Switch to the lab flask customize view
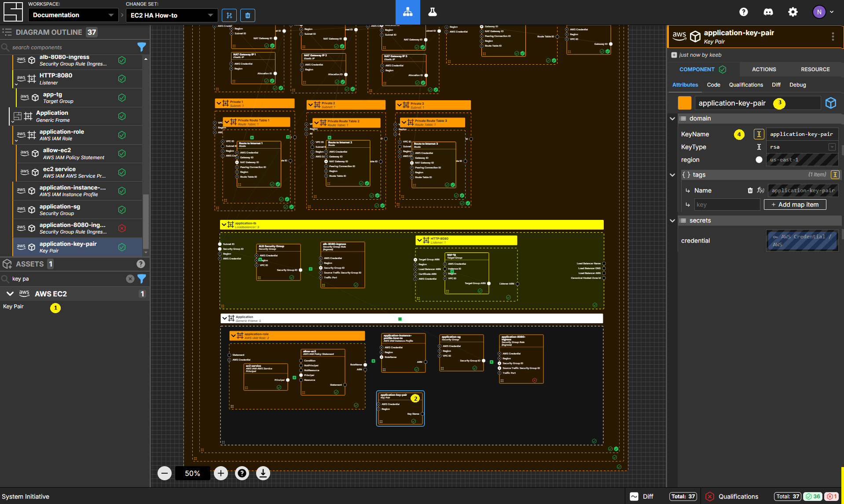Screen dimensions: 844x504 click(x=433, y=12)
